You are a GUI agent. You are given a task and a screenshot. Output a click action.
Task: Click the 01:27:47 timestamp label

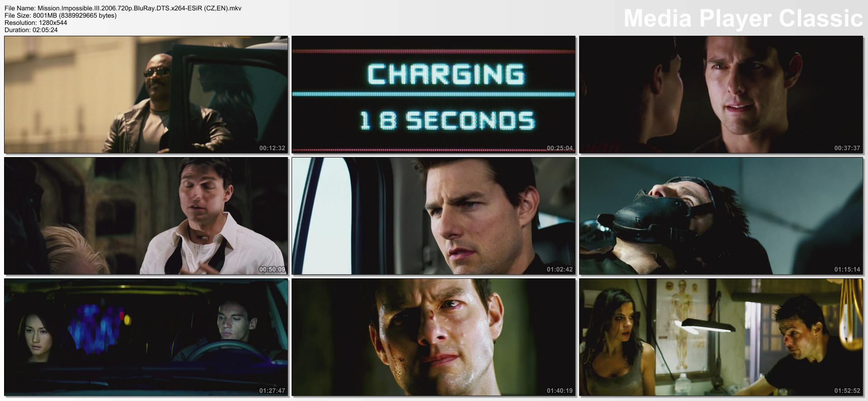[x=272, y=391]
